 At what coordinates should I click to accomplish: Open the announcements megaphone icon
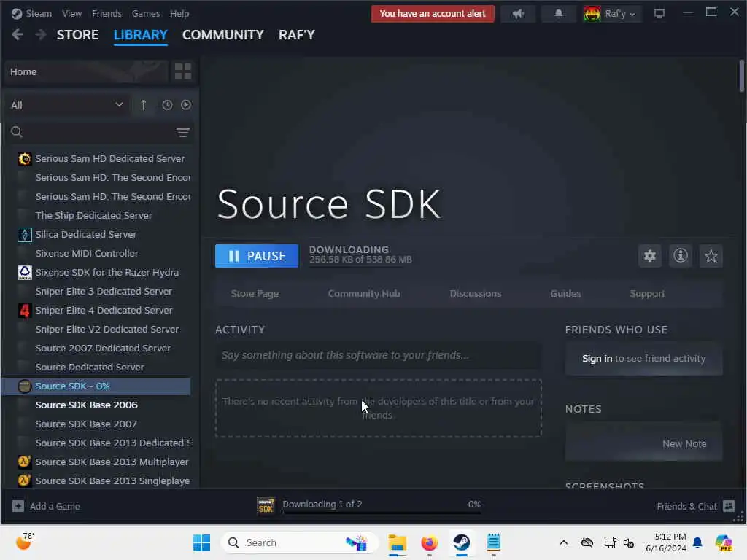[x=518, y=14]
